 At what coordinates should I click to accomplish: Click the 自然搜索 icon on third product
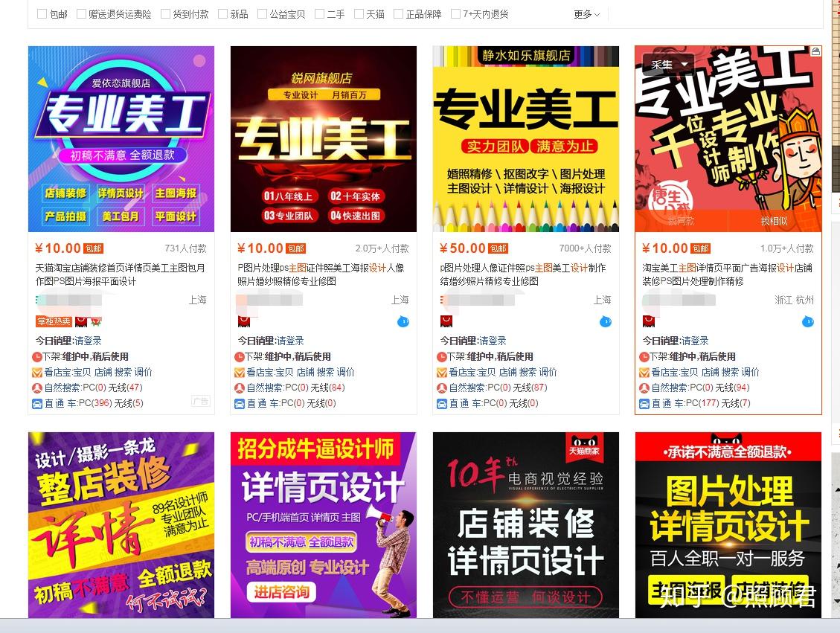[442, 388]
